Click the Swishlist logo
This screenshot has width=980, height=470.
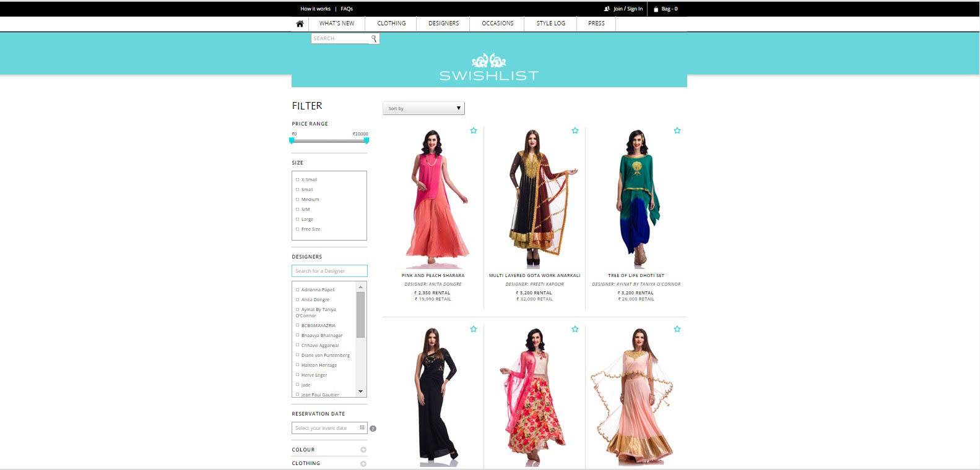(x=489, y=68)
